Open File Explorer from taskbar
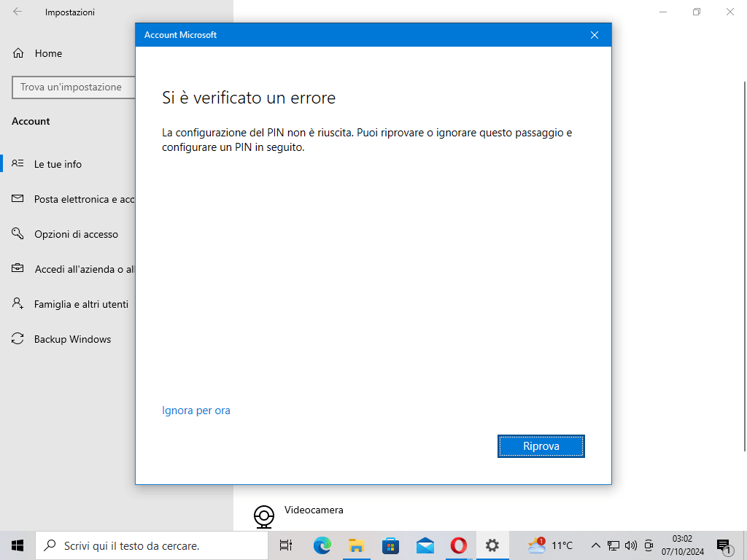Viewport: 747px width, 560px height. (x=356, y=545)
